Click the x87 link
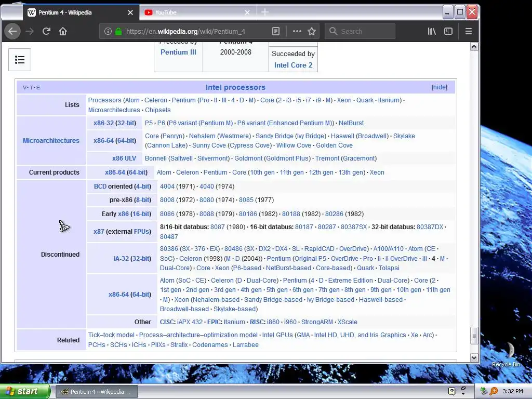Screen dimensions: 532x399 pos(99,231)
